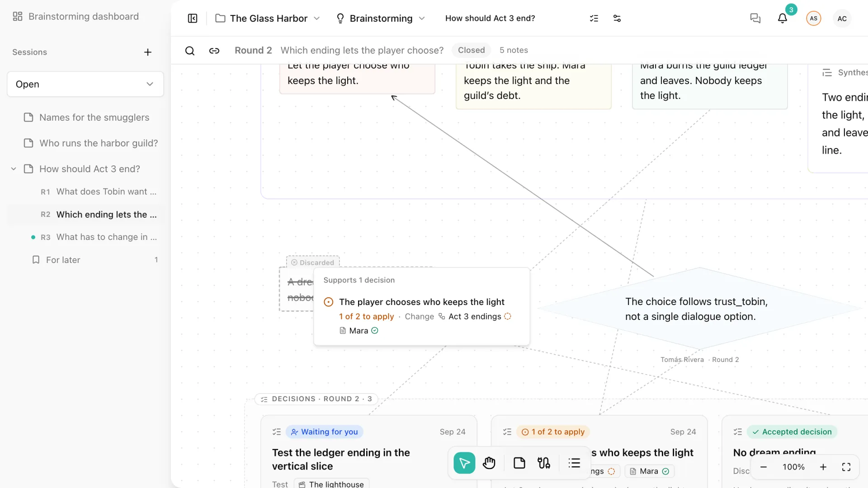This screenshot has width=868, height=488.
Task: Open the Synthesis card at the right edge
Action: [838, 117]
